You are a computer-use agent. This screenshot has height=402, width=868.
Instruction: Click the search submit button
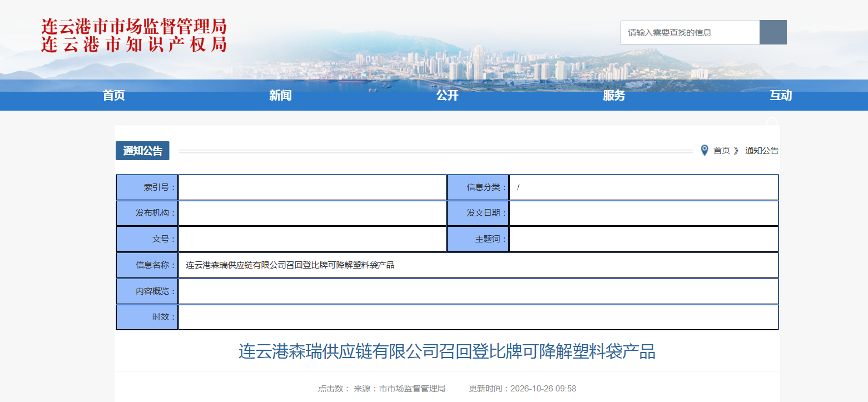[x=773, y=32]
